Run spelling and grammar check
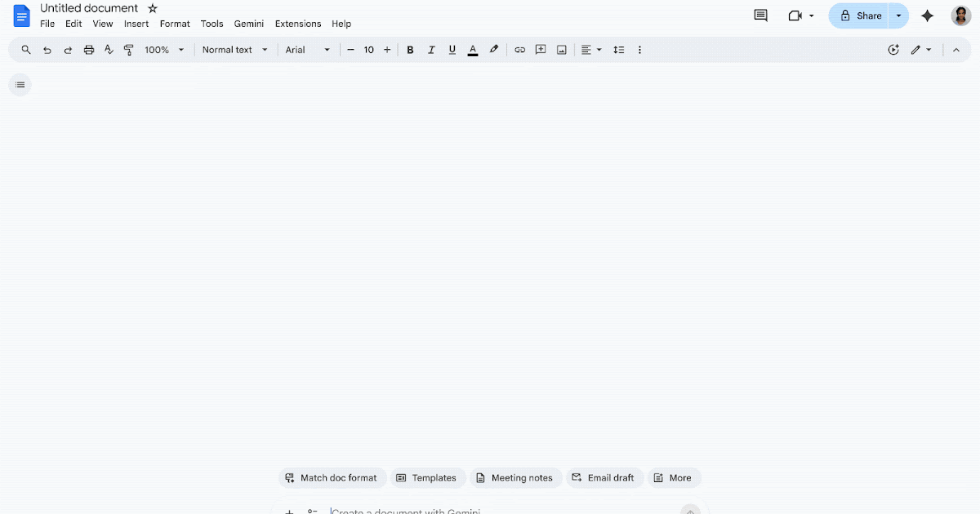The image size is (980, 514). [x=109, y=50]
